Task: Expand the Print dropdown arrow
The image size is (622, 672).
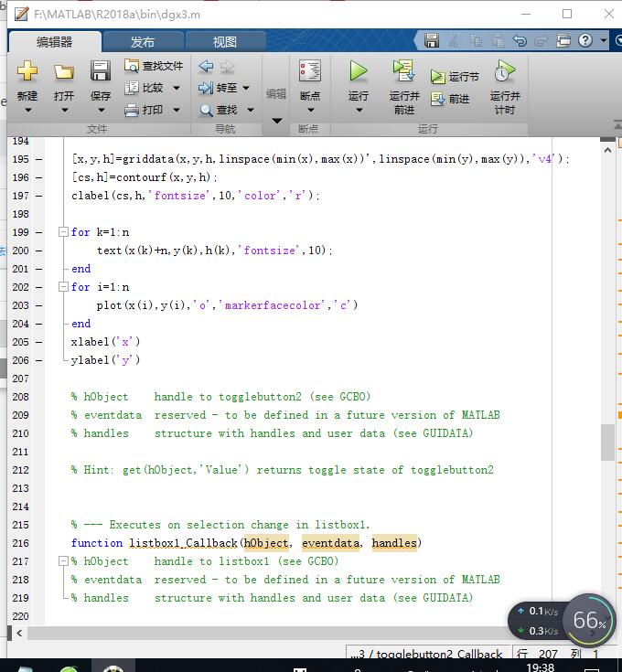Action: [x=177, y=110]
